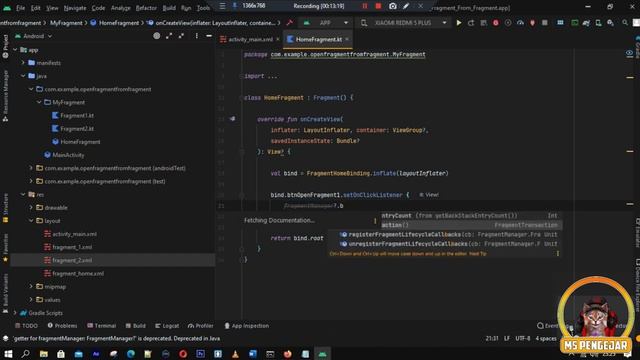Take a snapshot with recorder camera icon
This screenshot has height=360, width=640.
click(x=393, y=6)
